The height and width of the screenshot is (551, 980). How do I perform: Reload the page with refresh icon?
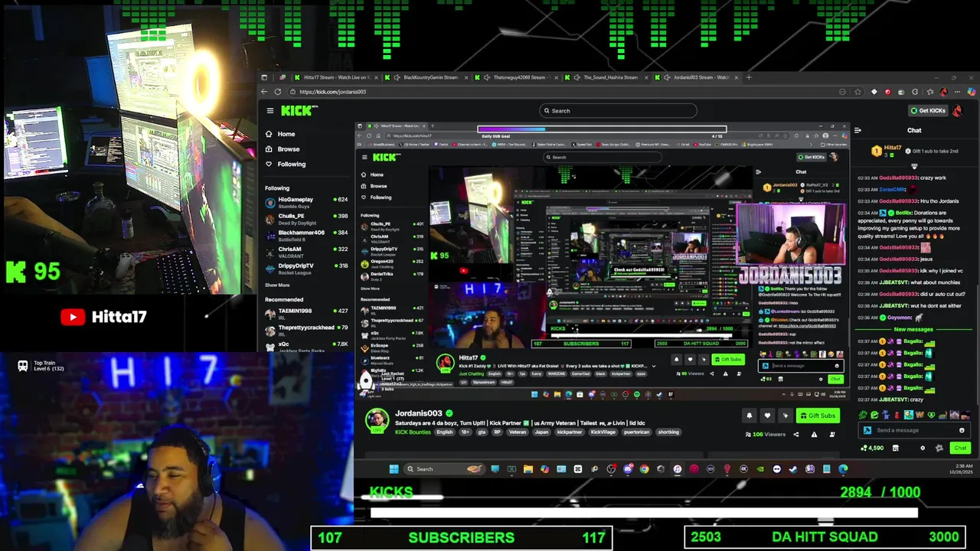click(278, 92)
